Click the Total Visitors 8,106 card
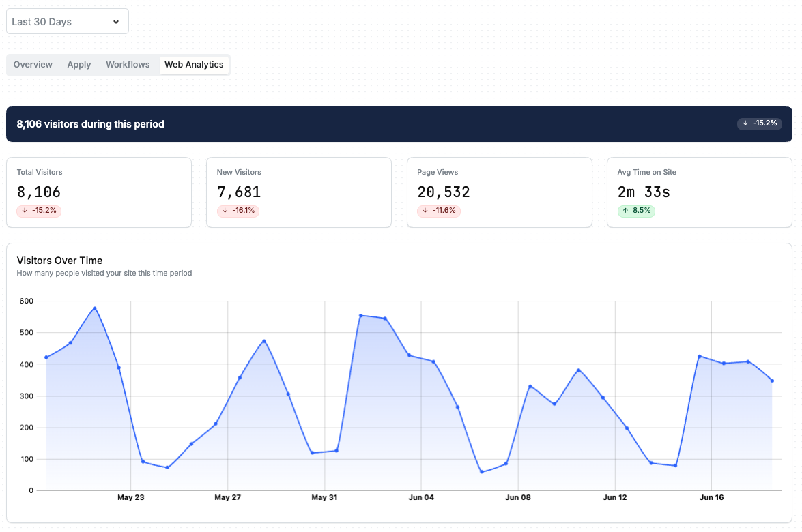 tap(99, 192)
